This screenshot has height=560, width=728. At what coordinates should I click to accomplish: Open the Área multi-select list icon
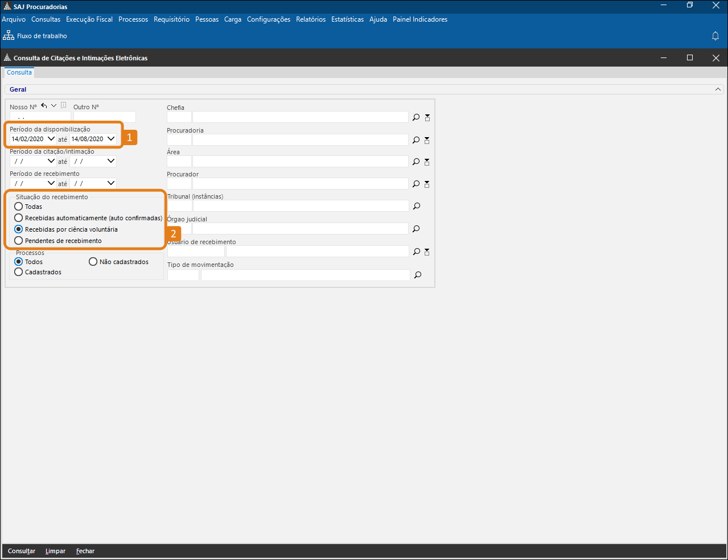coord(427,162)
